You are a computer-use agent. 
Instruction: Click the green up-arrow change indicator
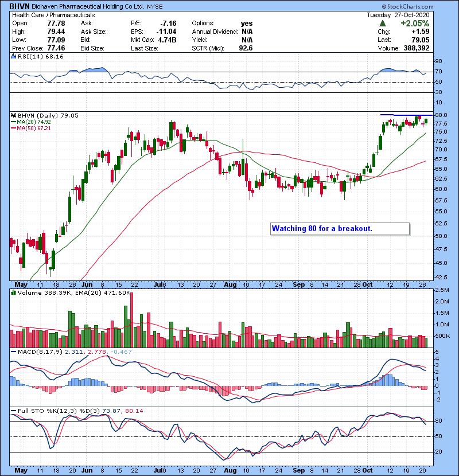[383, 24]
